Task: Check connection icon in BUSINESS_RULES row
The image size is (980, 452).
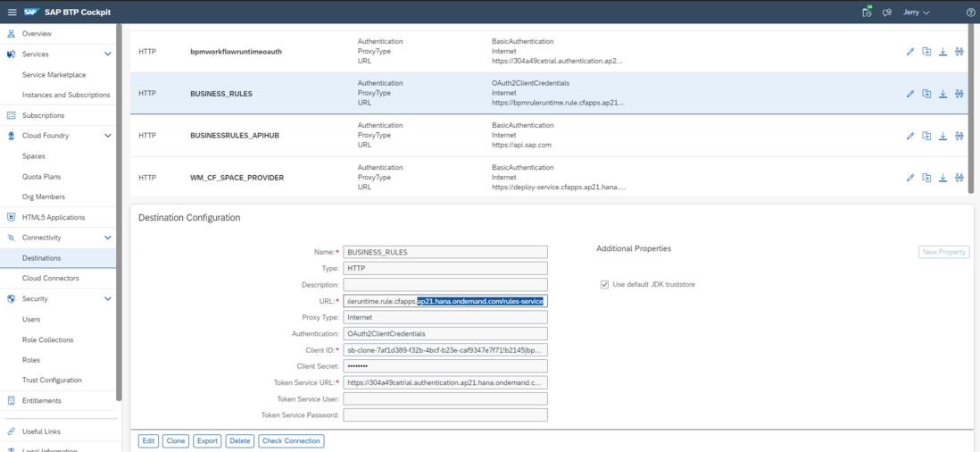Action: [959, 94]
